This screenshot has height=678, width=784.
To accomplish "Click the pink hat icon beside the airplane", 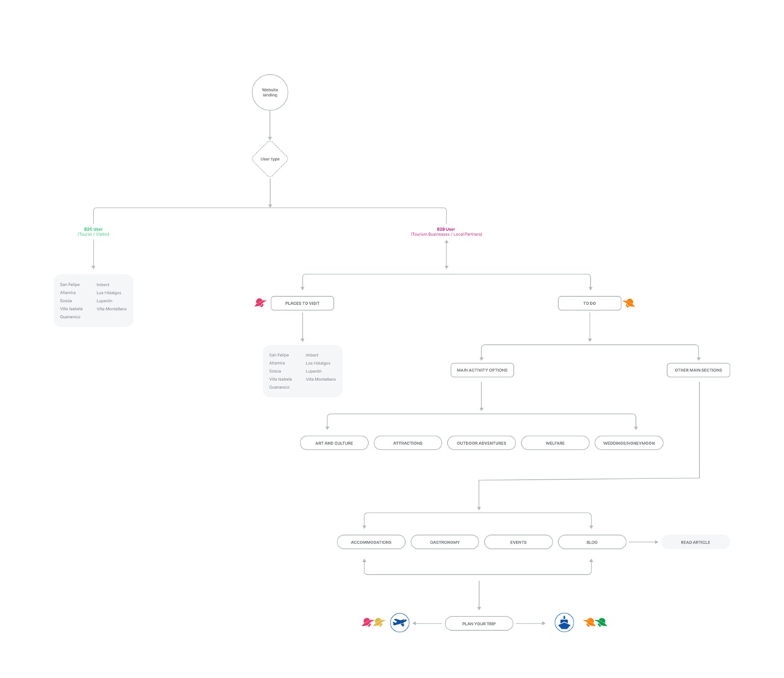I will (367, 622).
